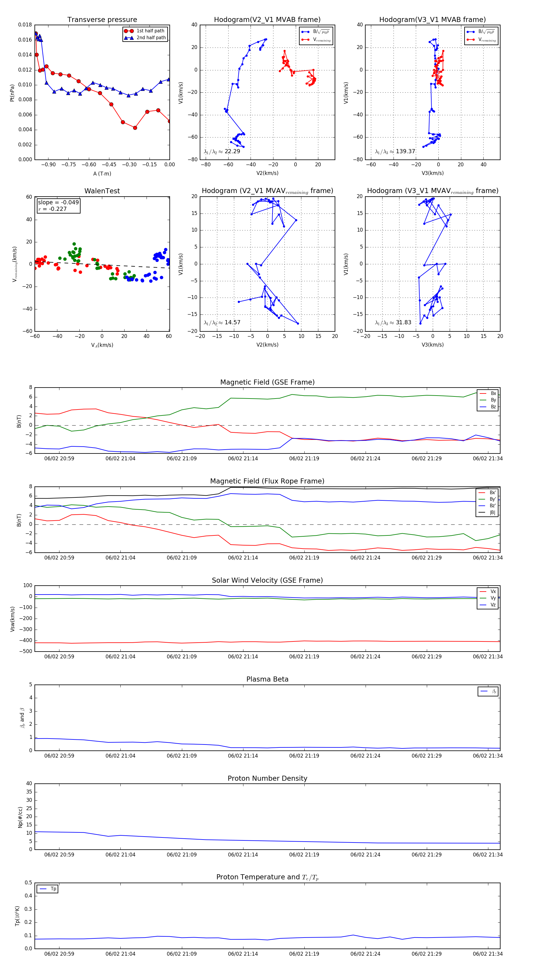Select Vy in the solar wind legend
This screenshot has height=980, width=535.
click(x=488, y=598)
